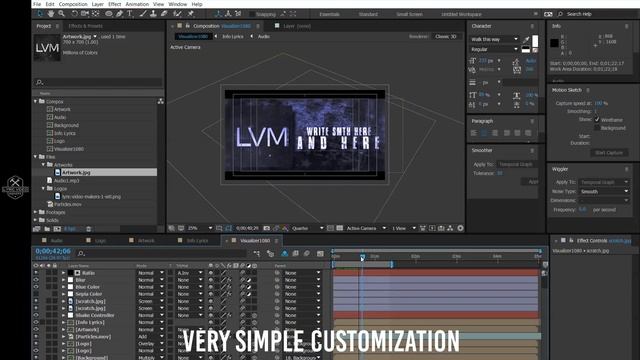Click the composition mini-flowchart icon in timeline

[257, 253]
